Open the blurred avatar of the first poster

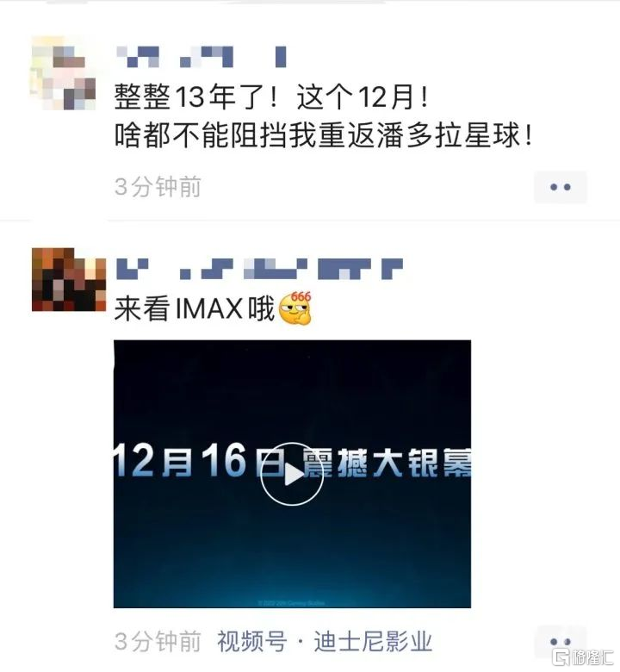[x=63, y=73]
